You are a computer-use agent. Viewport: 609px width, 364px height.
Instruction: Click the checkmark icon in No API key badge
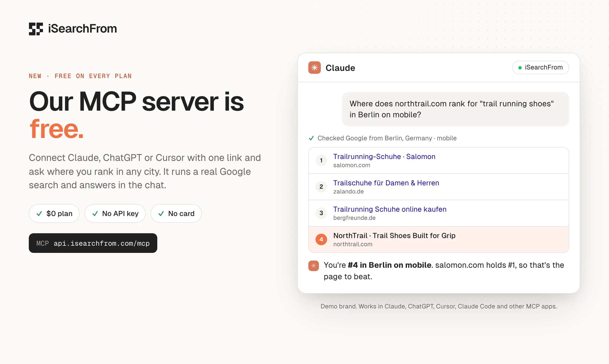(95, 214)
